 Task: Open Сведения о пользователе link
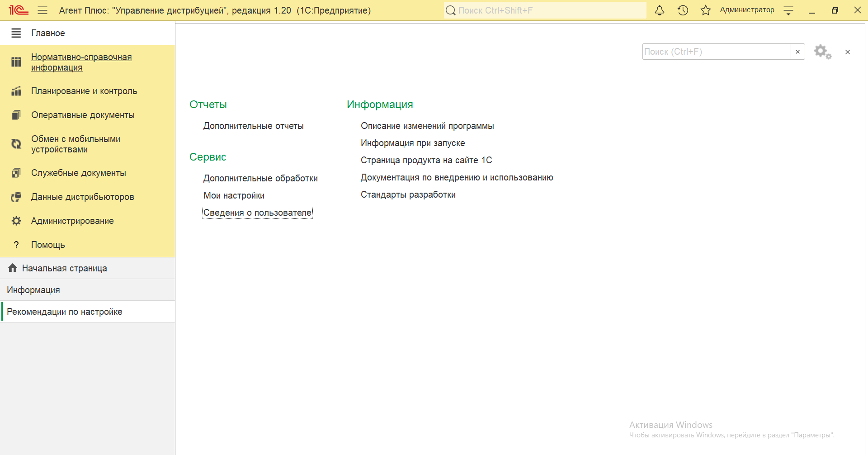pyautogui.click(x=257, y=213)
